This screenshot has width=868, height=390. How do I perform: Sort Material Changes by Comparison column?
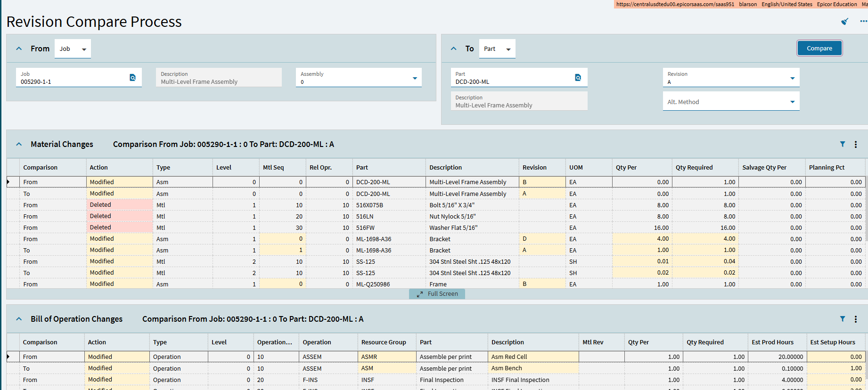tap(53, 167)
